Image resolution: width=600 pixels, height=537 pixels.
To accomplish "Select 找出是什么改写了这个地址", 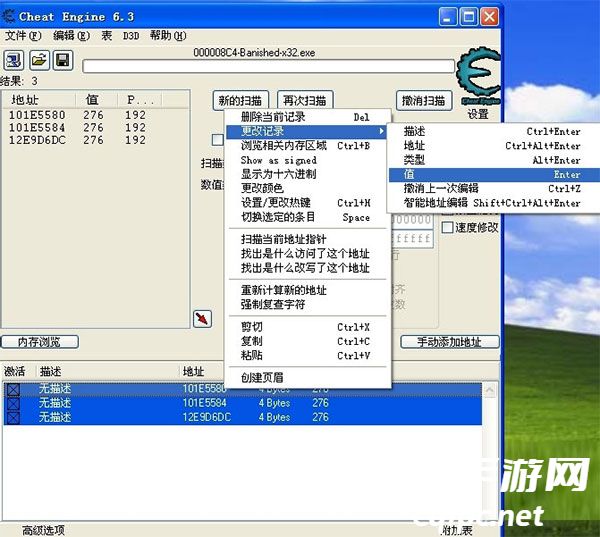I will click(x=306, y=268).
